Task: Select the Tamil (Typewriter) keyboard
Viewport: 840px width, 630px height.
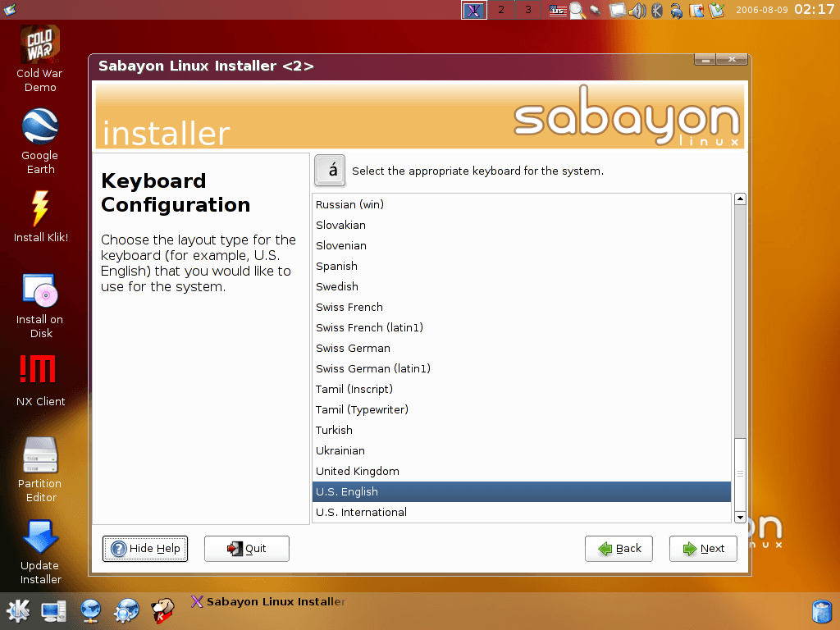Action: point(521,410)
